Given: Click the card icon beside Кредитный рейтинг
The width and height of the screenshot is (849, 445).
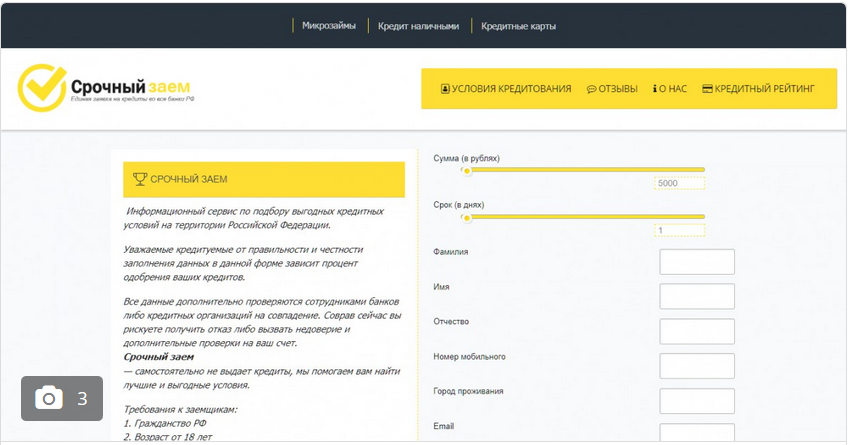Looking at the screenshot, I should (707, 89).
